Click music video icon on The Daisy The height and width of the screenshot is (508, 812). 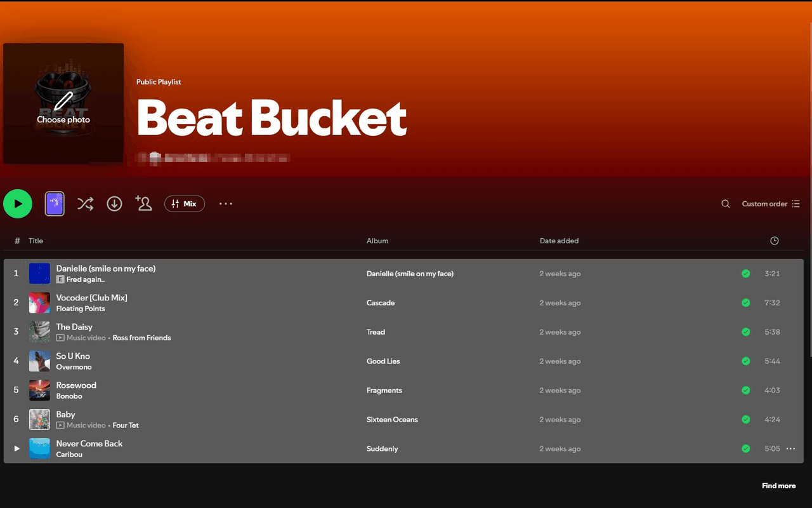60,338
